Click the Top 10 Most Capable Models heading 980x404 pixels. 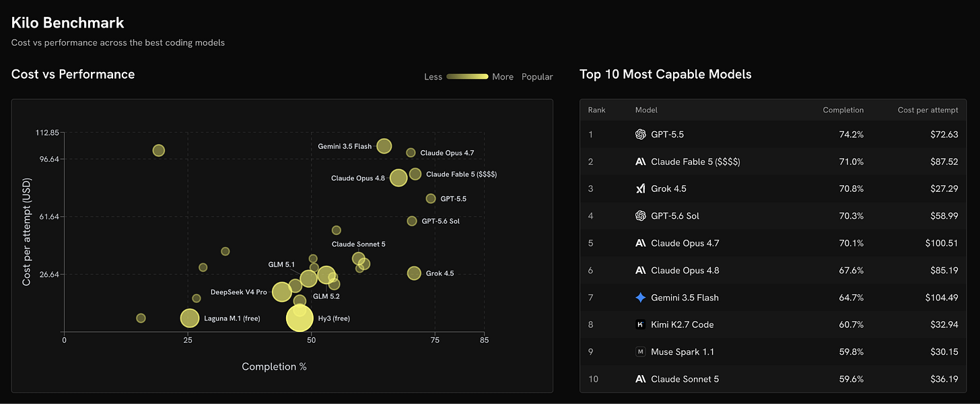pyautogui.click(x=666, y=74)
